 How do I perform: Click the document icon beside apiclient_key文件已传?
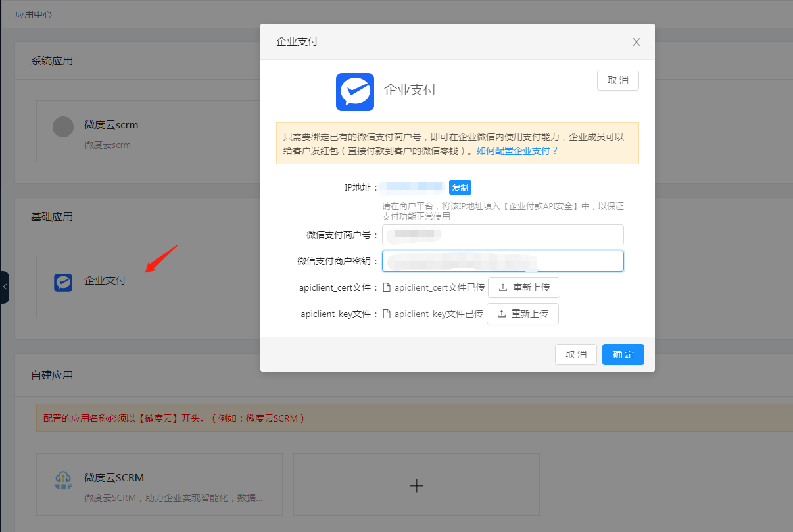[x=387, y=314]
